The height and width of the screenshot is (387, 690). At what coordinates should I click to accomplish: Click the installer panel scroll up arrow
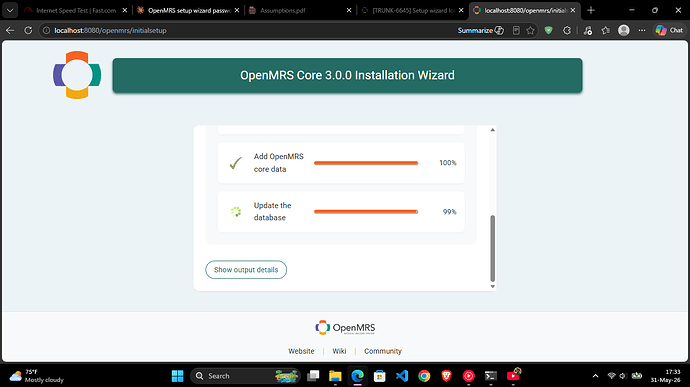tap(492, 129)
